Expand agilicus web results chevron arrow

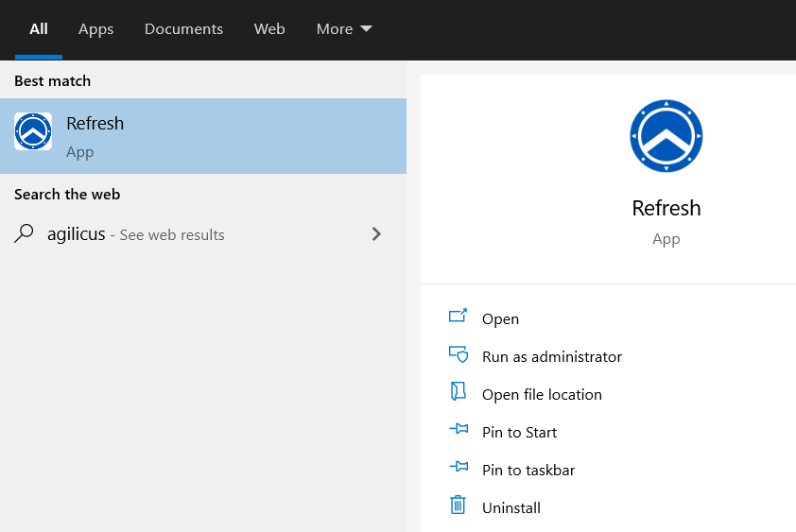coord(376,234)
